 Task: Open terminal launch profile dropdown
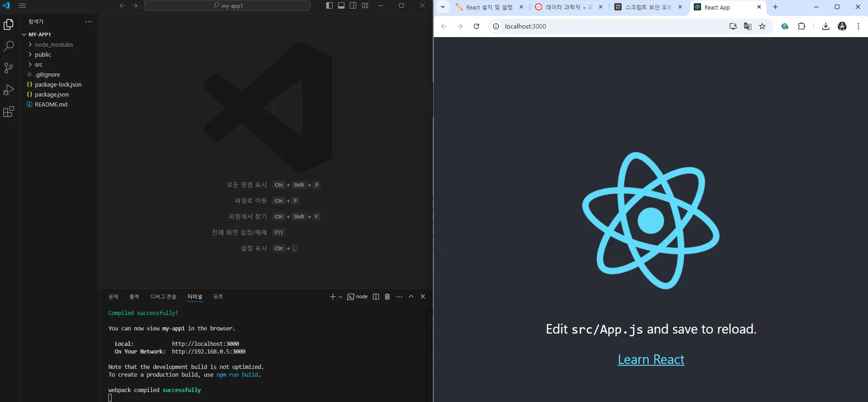340,297
